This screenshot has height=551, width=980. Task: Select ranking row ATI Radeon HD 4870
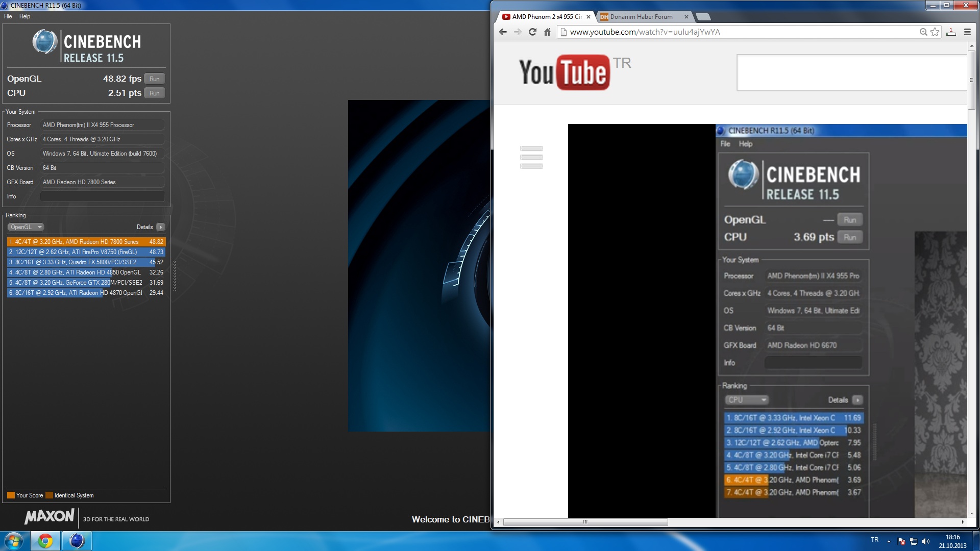coord(86,293)
